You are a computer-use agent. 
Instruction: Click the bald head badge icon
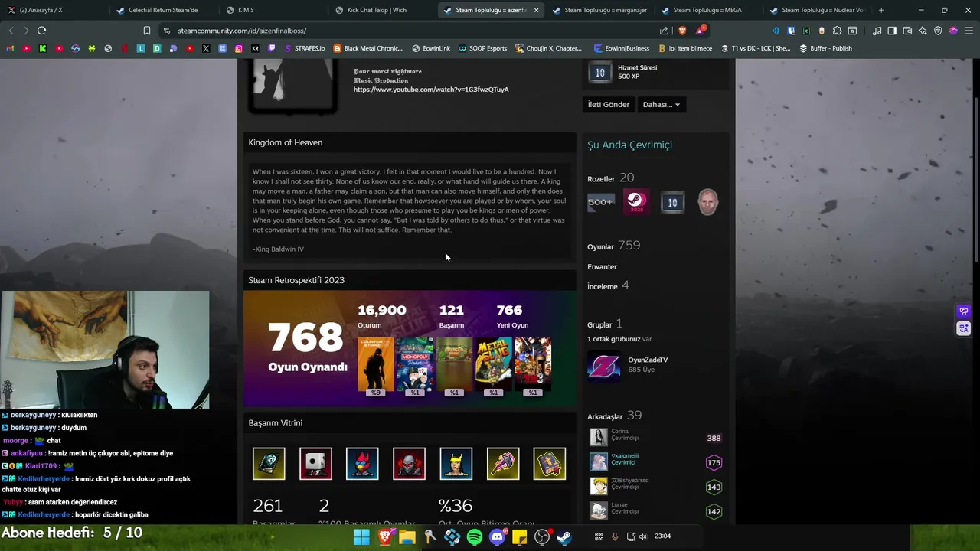click(x=708, y=202)
